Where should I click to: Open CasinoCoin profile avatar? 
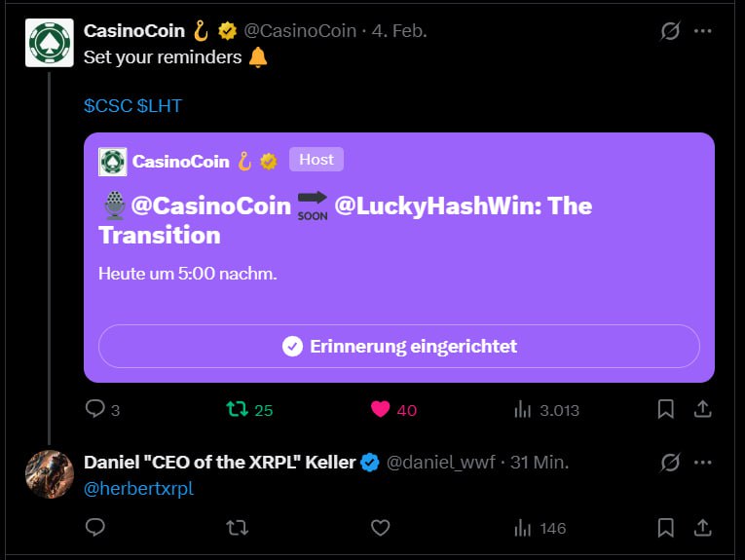50,44
